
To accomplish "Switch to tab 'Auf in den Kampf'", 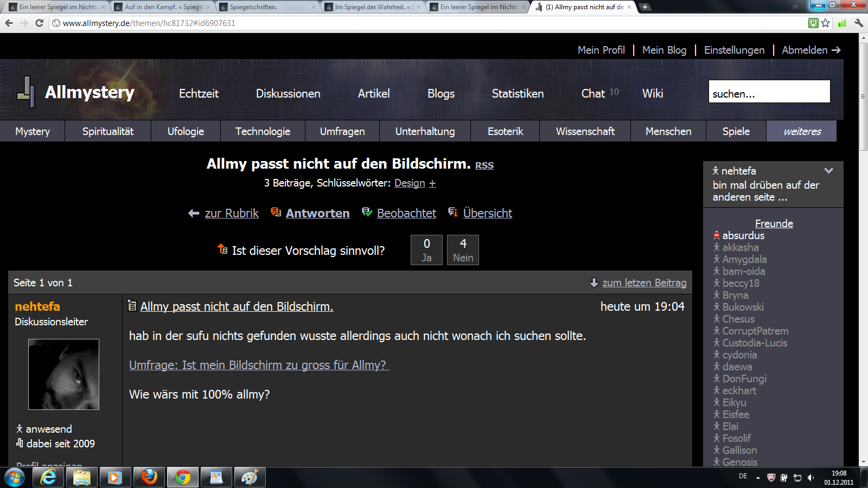I will pyautogui.click(x=162, y=7).
